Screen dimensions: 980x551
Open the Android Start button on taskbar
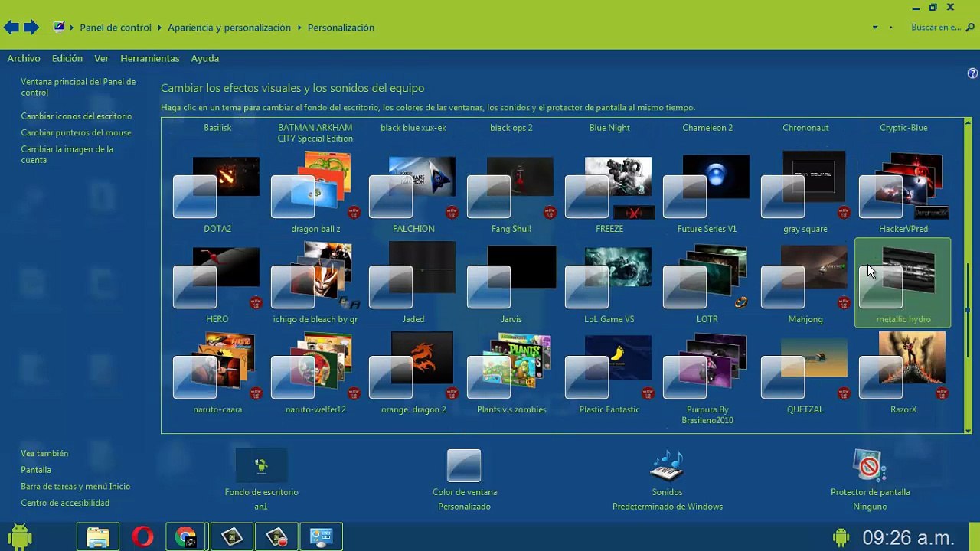(x=19, y=537)
